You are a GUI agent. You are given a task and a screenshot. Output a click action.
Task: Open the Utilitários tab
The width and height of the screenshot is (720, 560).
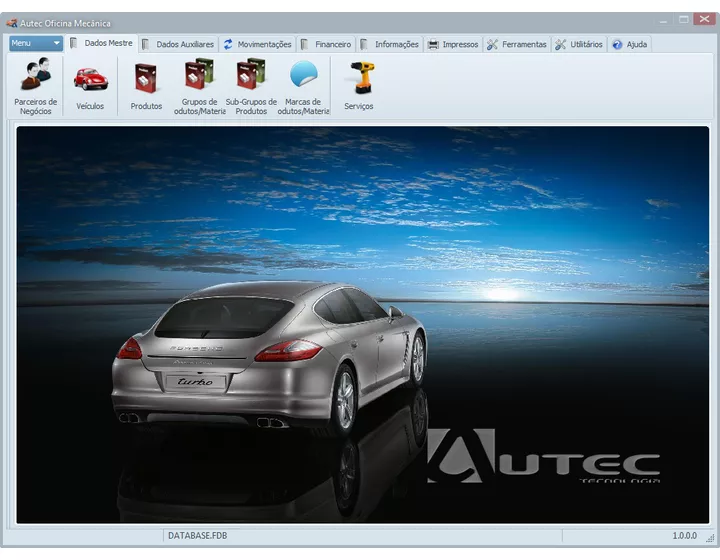coord(579,45)
